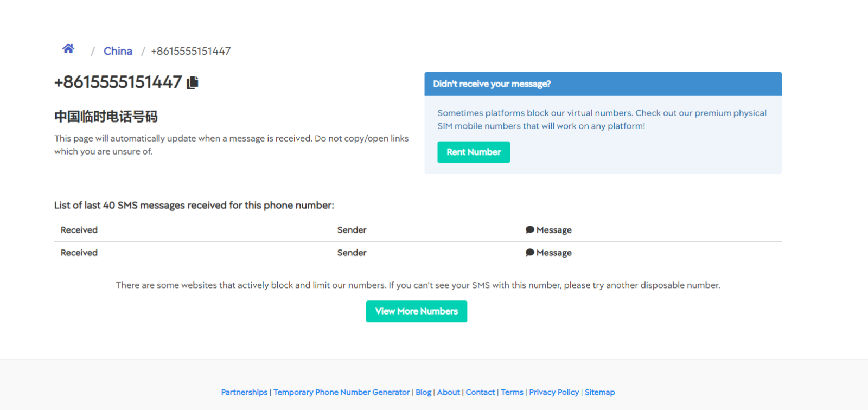Viewport: 868px width, 410px height.
Task: Click the speech bubble icon in table header
Action: point(530,230)
